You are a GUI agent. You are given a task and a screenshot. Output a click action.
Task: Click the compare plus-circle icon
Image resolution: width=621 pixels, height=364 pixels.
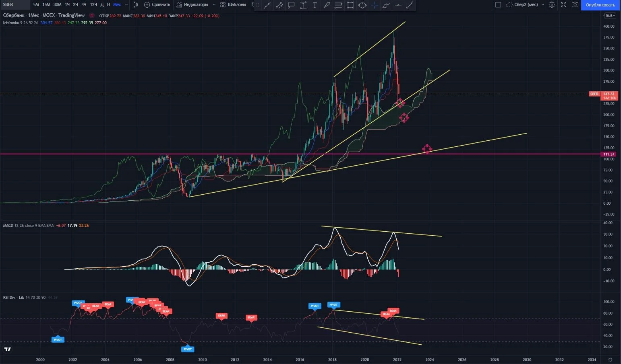pyautogui.click(x=147, y=5)
